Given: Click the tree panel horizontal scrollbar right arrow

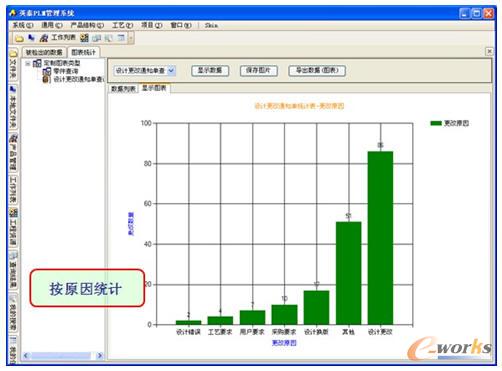Looking at the screenshot, I should point(99,356).
